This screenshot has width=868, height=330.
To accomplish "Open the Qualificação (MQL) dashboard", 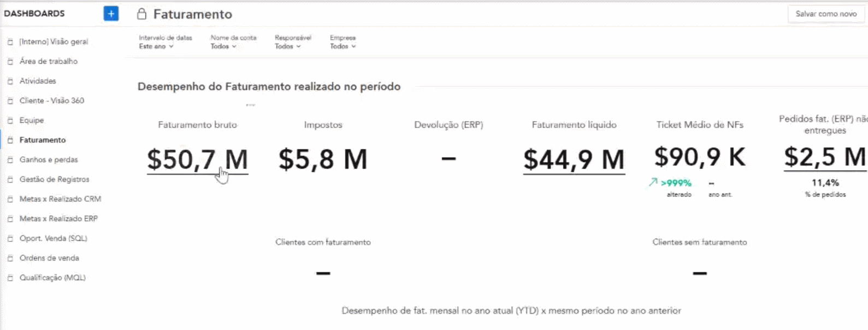I will 52,278.
